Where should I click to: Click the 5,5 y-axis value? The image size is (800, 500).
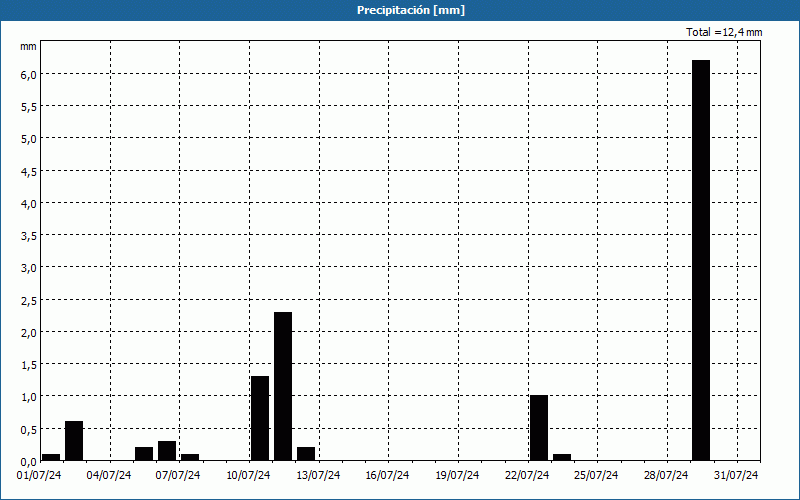pyautogui.click(x=29, y=107)
